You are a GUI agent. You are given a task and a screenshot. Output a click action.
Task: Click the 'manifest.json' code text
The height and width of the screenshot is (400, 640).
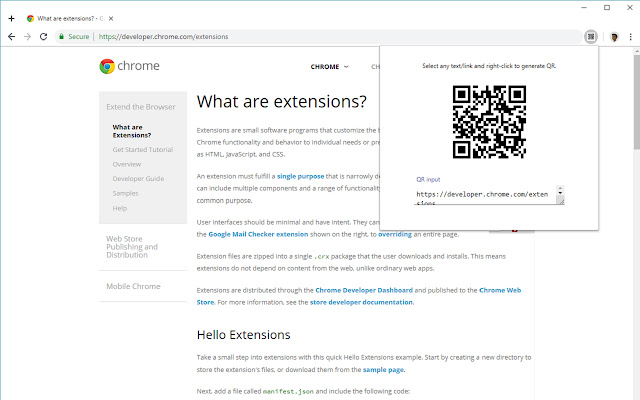[288, 391]
